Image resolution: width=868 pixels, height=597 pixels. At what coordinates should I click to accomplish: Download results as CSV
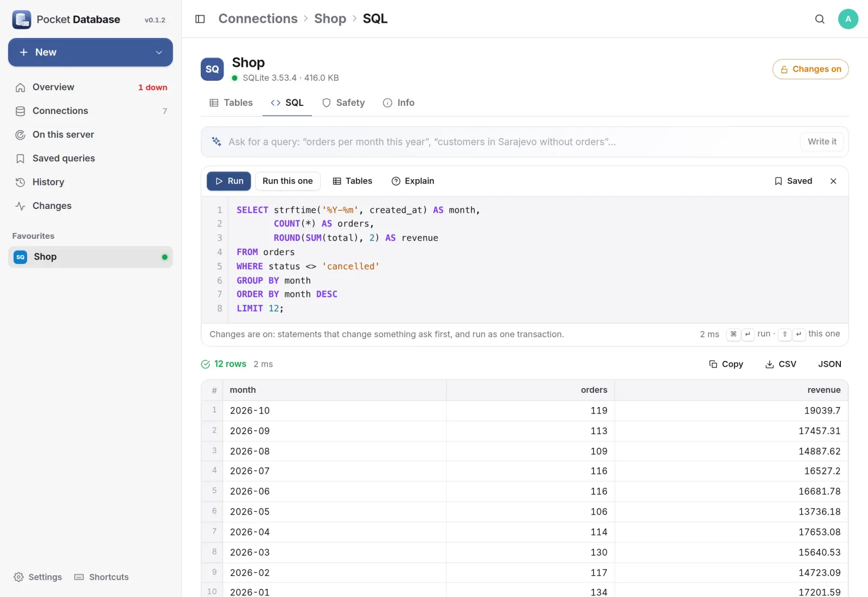(x=781, y=364)
